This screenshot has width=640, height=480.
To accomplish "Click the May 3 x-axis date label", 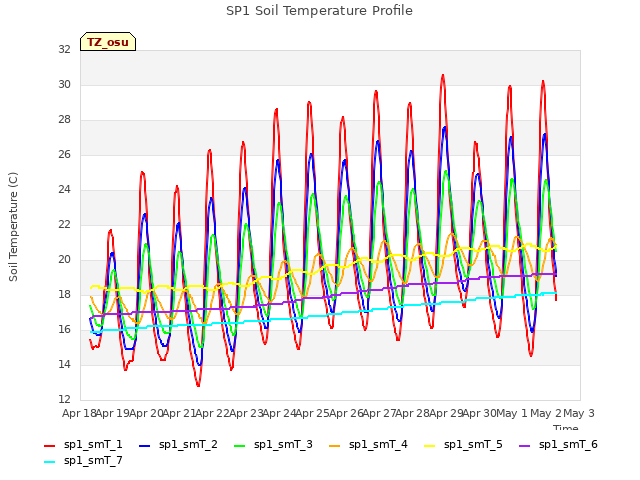I will point(579,413).
